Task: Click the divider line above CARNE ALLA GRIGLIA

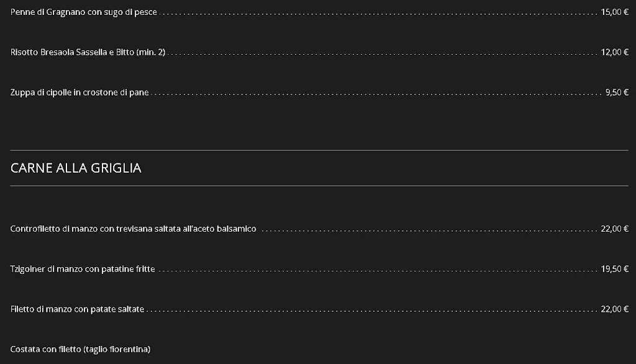Action: pos(319,150)
